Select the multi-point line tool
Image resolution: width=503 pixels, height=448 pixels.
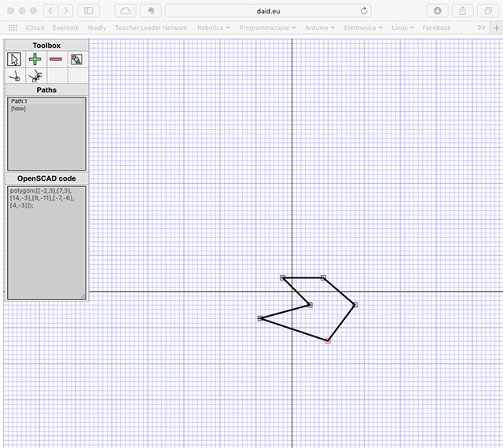(35, 76)
